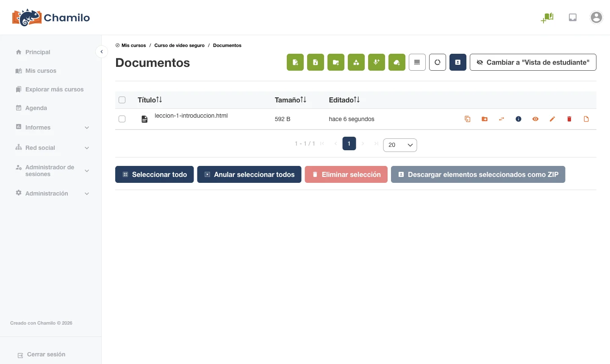
Task: Edit leccion-1-introduccion.html with the pencil icon
Action: [552, 119]
